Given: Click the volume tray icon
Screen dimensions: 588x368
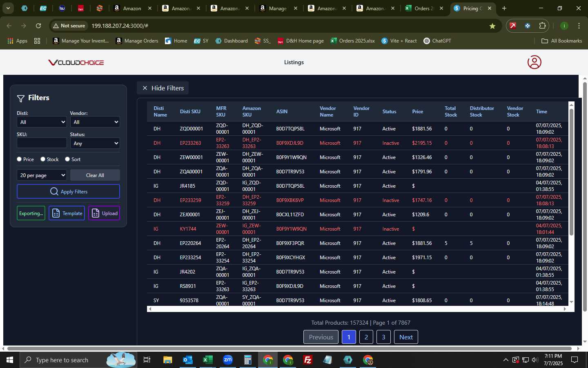Looking at the screenshot, I should click(535, 360).
